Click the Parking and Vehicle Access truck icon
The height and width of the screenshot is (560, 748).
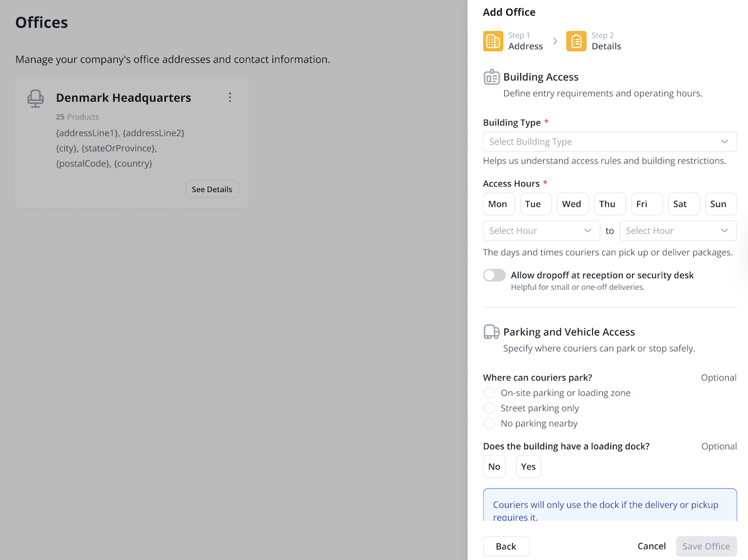492,332
